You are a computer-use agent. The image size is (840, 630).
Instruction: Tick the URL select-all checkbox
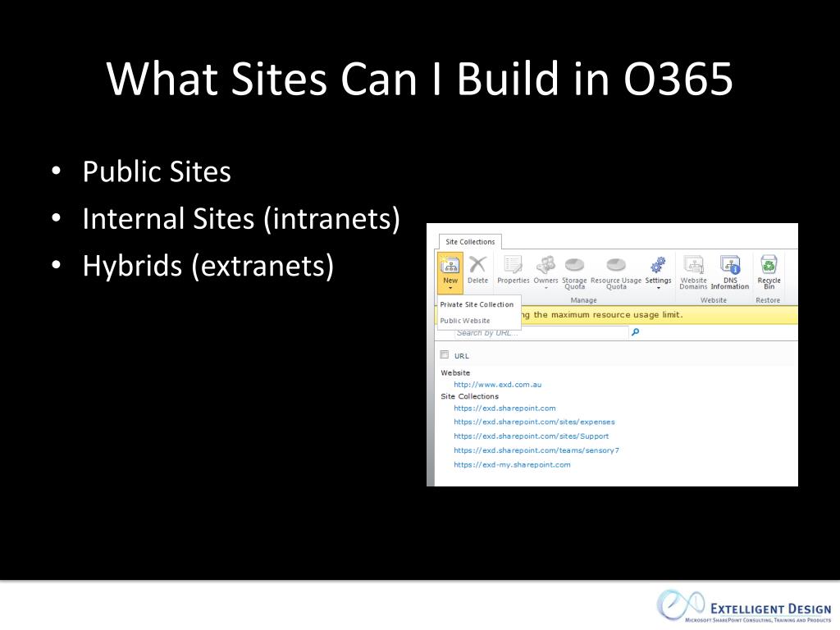click(x=444, y=354)
